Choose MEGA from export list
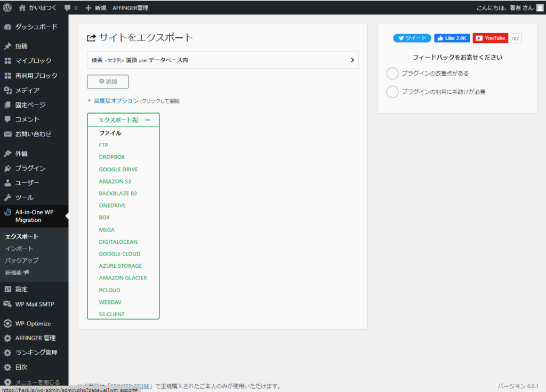This screenshot has width=546, height=392. point(107,230)
